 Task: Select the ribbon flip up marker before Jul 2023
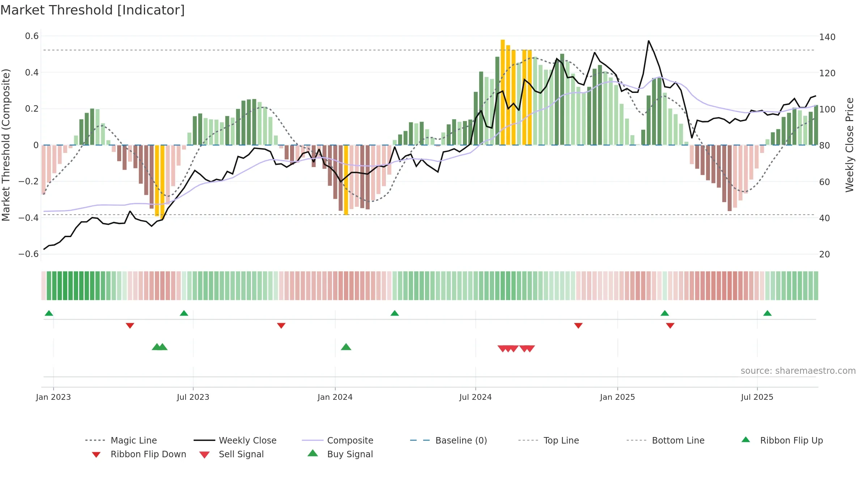click(184, 313)
